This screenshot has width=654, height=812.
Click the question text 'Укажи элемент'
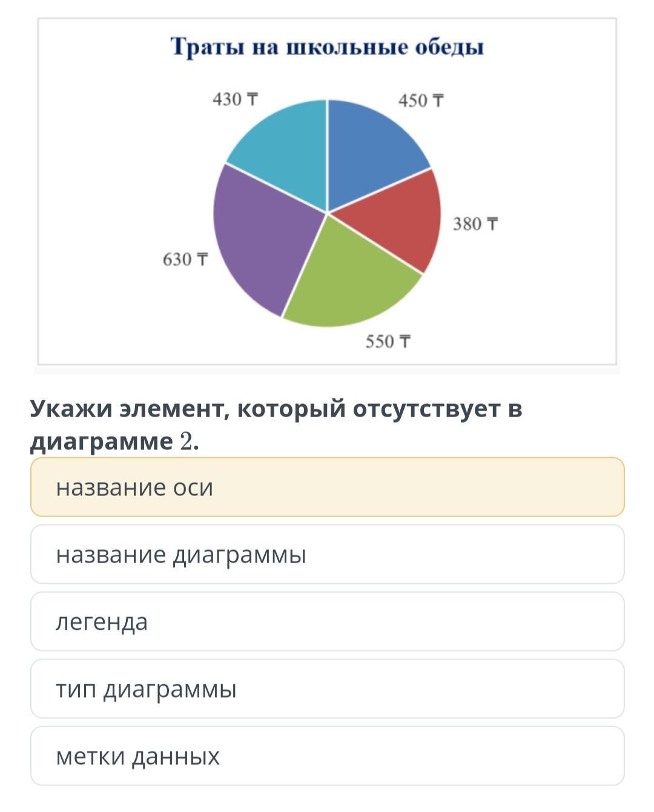pos(127,409)
